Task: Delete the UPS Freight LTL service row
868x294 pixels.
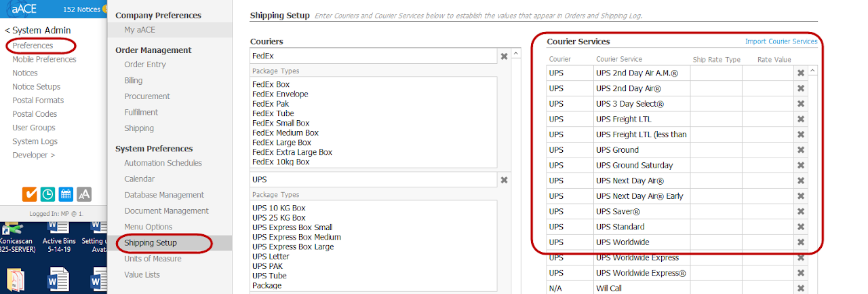Action: click(801, 119)
